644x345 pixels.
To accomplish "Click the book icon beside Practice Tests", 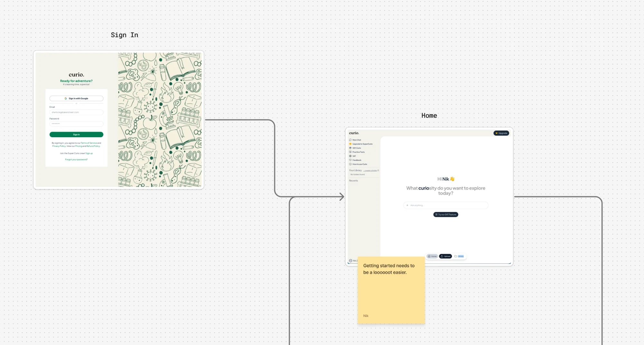I will tap(350, 152).
